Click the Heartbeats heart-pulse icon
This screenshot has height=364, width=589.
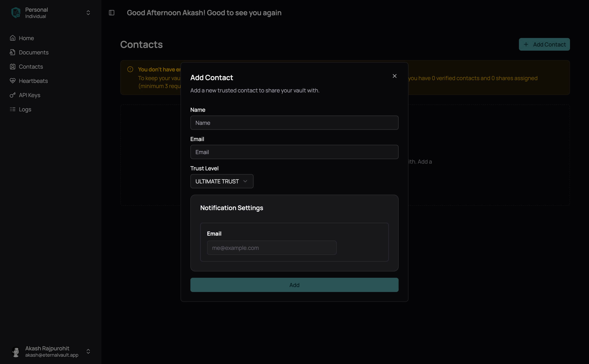point(12,81)
